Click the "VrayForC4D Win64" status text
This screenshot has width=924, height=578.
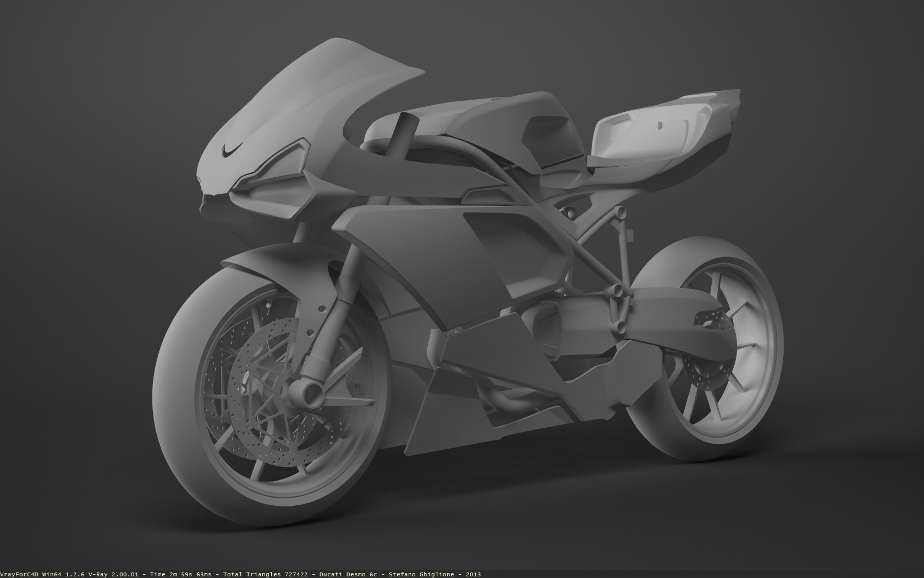click(x=30, y=574)
